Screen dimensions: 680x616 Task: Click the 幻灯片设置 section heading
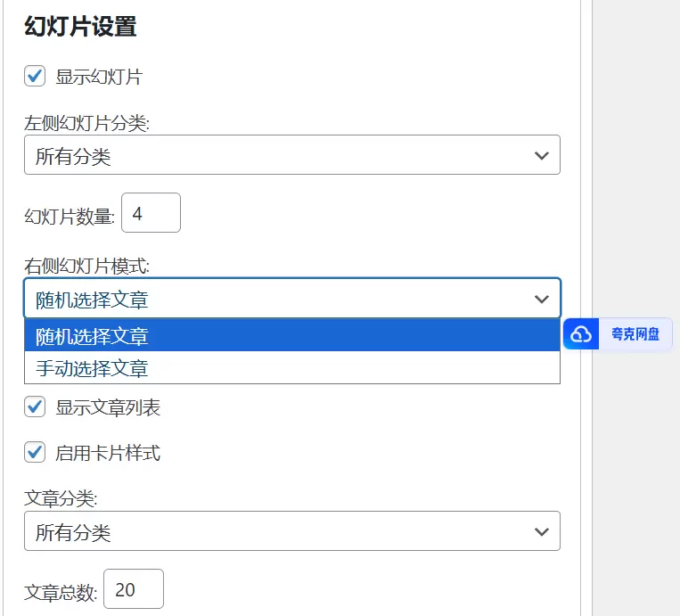click(80, 27)
